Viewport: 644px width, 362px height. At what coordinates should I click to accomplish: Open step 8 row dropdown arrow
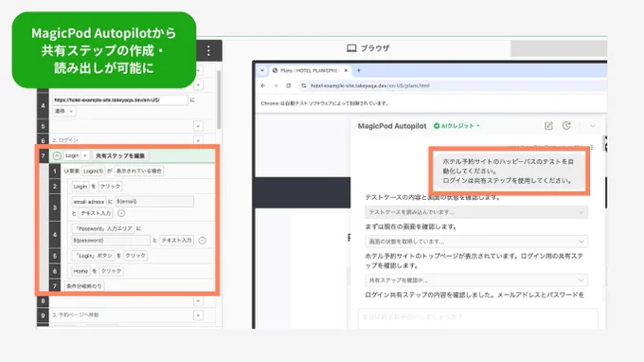pos(198,300)
